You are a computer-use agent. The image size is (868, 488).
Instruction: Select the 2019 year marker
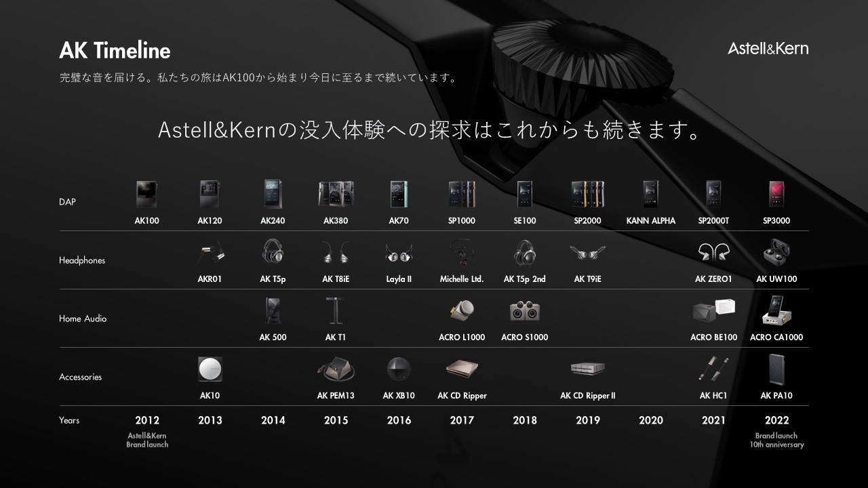tap(588, 420)
